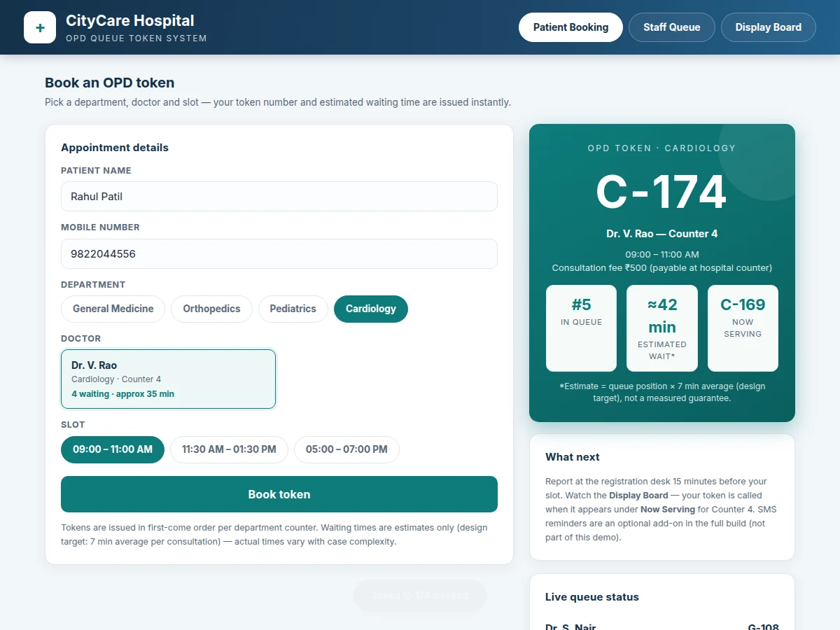The width and height of the screenshot is (840, 630).
Task: Click the Live queue status heading
Action: tap(592, 597)
